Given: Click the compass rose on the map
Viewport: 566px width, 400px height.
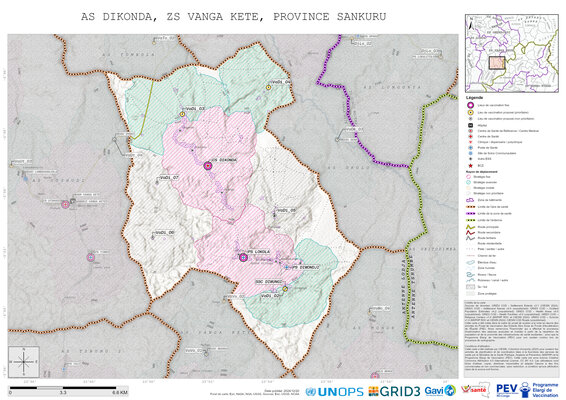Looking at the screenshot, I should click(24, 362).
